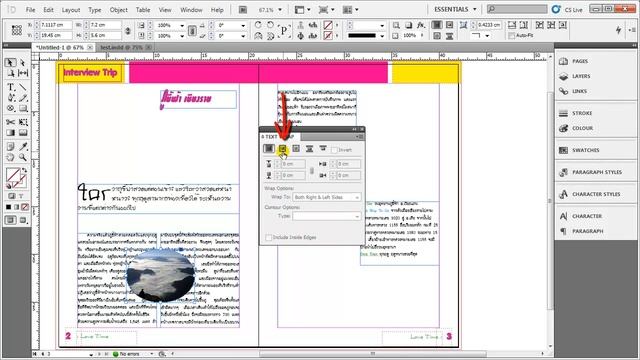Select the Free Transform tool

tap(23, 122)
